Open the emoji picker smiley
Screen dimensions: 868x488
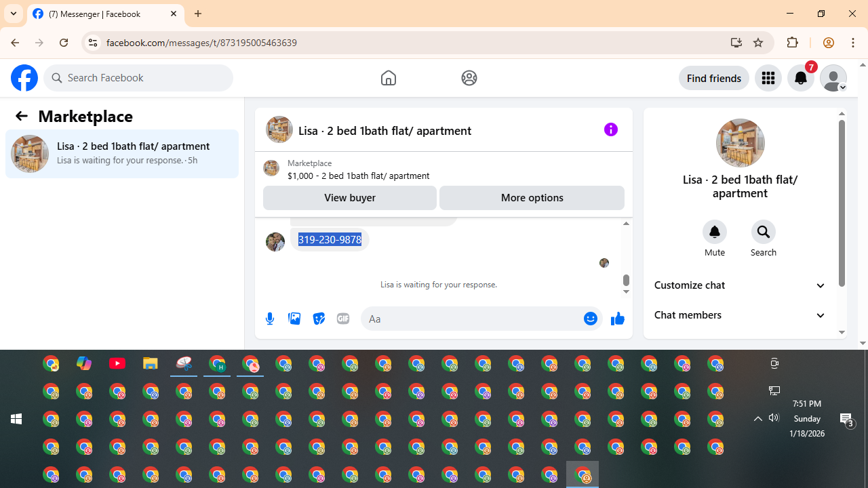[x=591, y=319]
